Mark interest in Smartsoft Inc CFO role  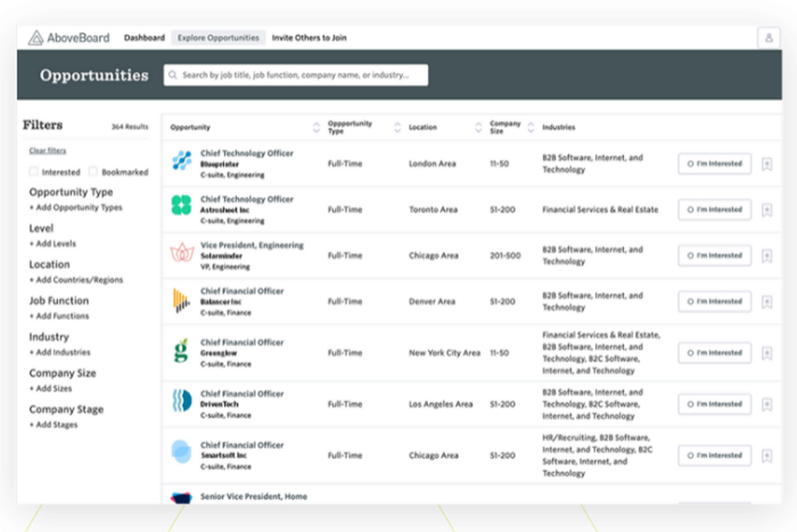click(714, 456)
